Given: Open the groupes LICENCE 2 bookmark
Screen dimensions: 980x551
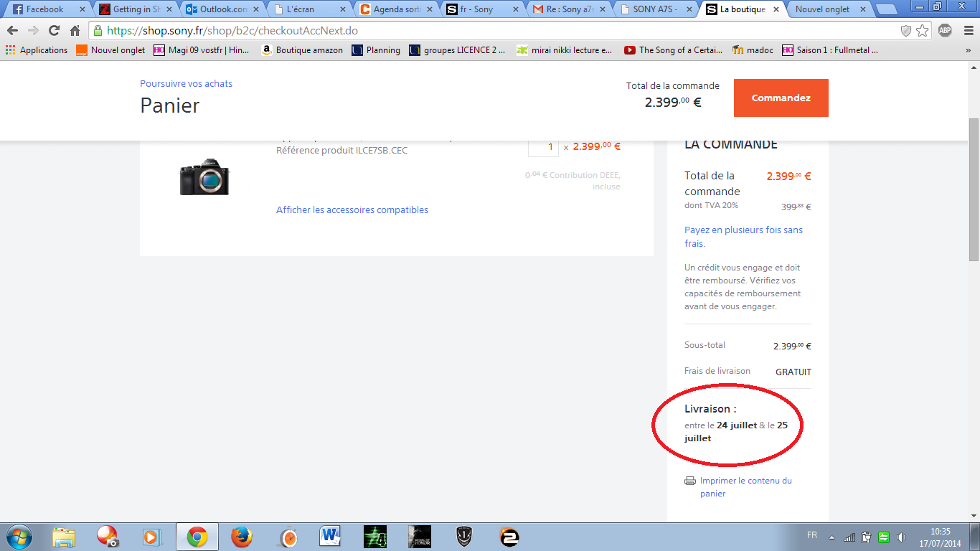Looking at the screenshot, I should 457,50.
